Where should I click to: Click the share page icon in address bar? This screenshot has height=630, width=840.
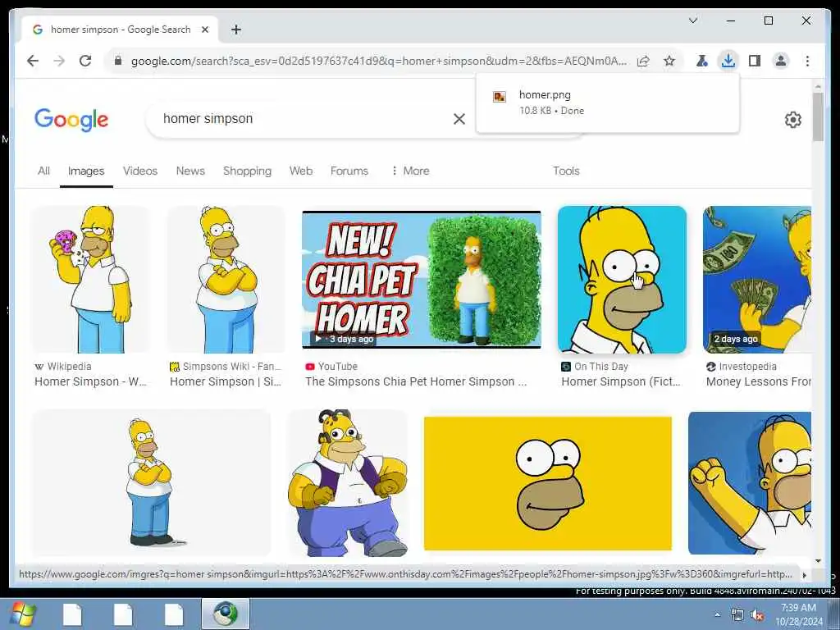[x=643, y=61]
